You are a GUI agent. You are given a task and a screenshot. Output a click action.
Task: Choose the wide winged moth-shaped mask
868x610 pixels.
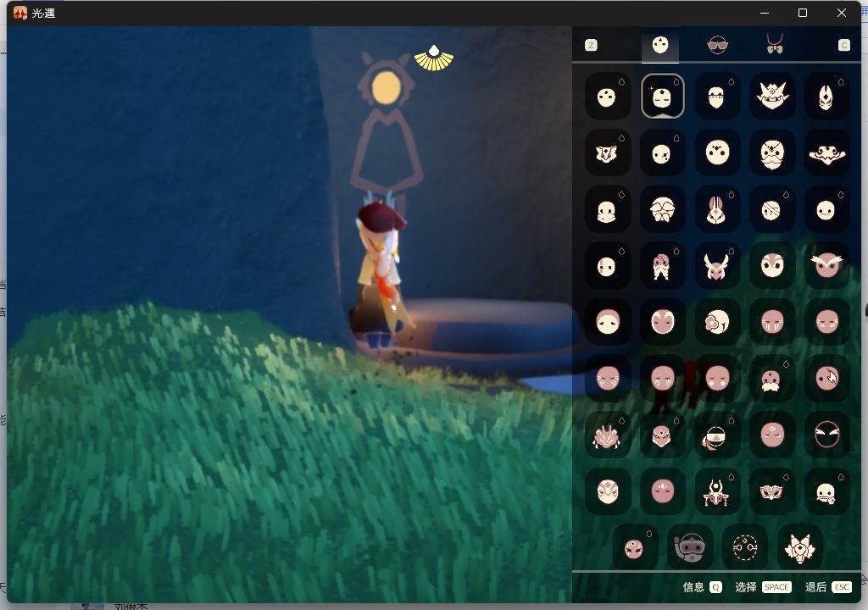click(826, 152)
